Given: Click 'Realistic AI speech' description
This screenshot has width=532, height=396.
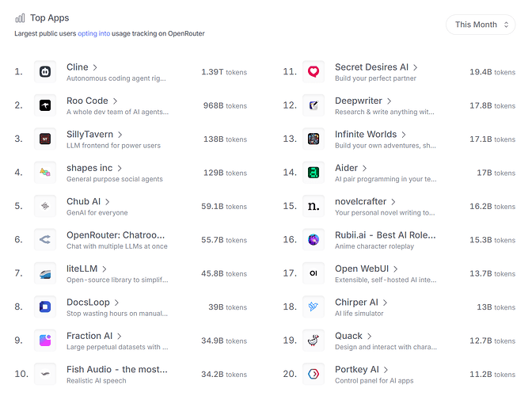Looking at the screenshot, I should point(97,381).
